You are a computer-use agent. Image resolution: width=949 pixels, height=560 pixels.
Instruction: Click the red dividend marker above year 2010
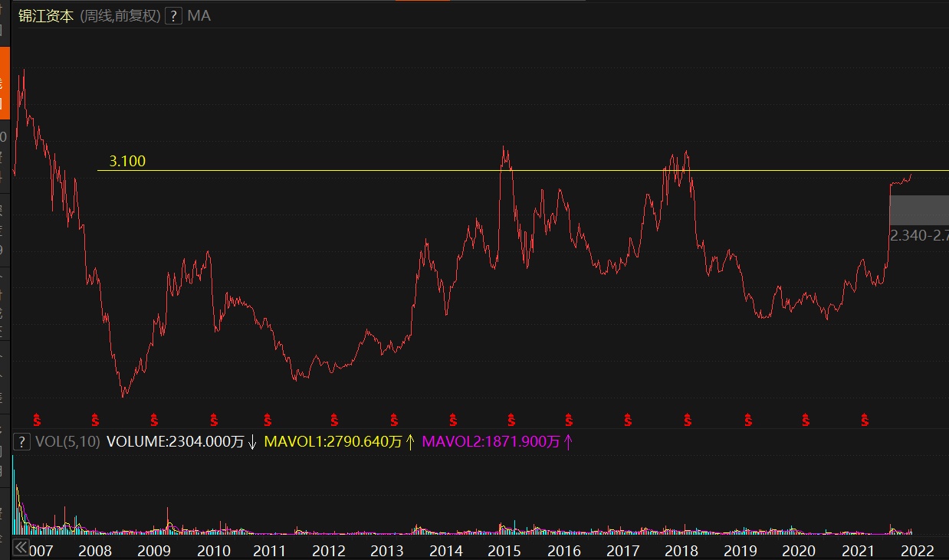(214, 420)
